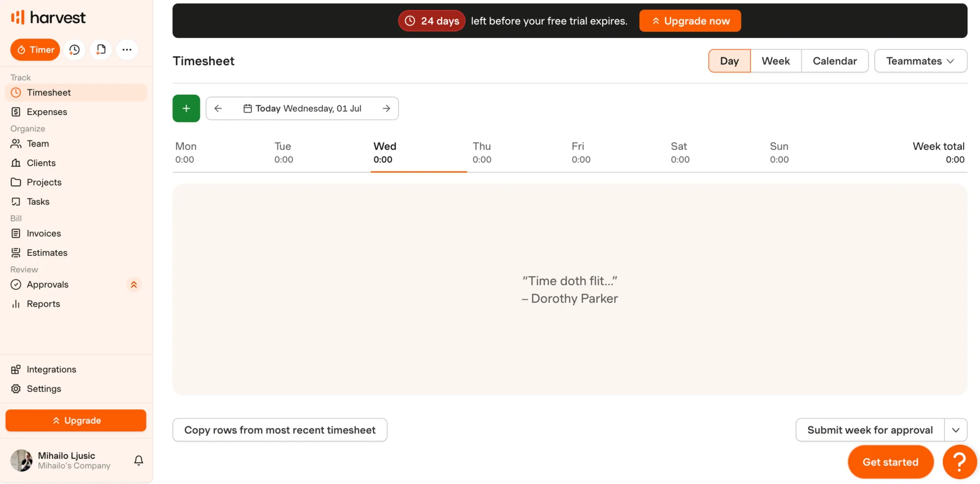This screenshot has width=980, height=484.
Task: Open Reports in the sidebar
Action: pos(44,304)
